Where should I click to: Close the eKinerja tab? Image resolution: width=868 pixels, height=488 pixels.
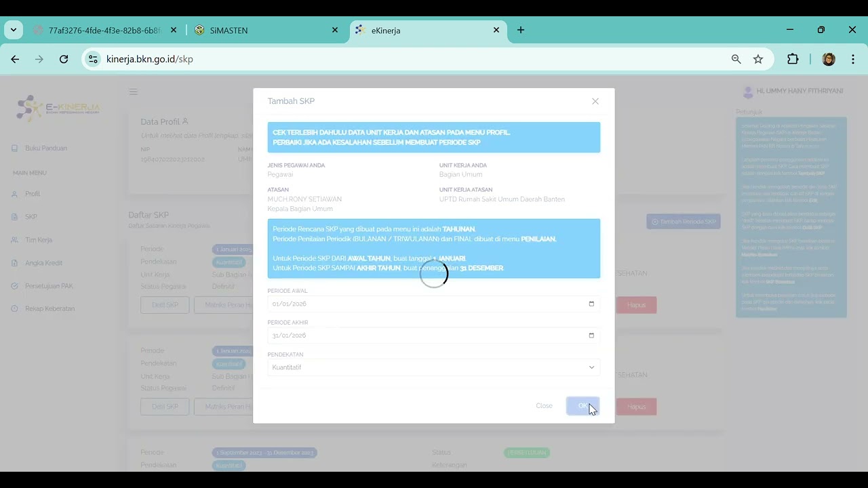click(x=496, y=30)
